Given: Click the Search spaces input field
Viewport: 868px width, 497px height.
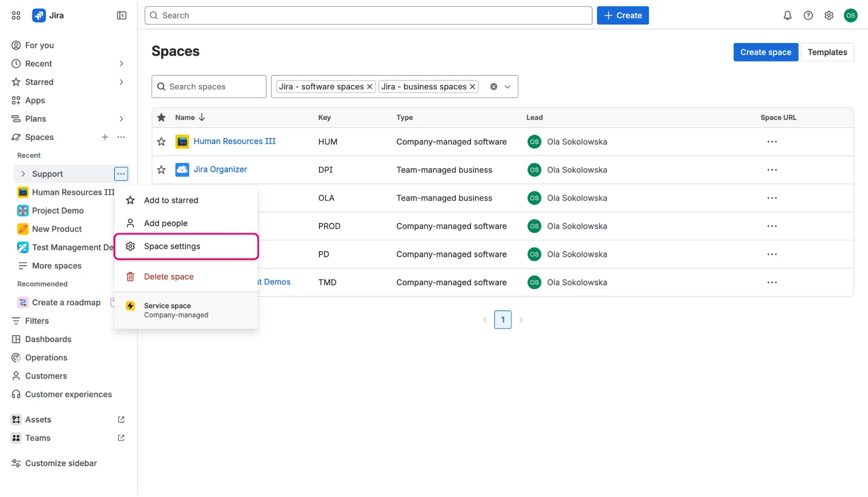Looking at the screenshot, I should [208, 86].
